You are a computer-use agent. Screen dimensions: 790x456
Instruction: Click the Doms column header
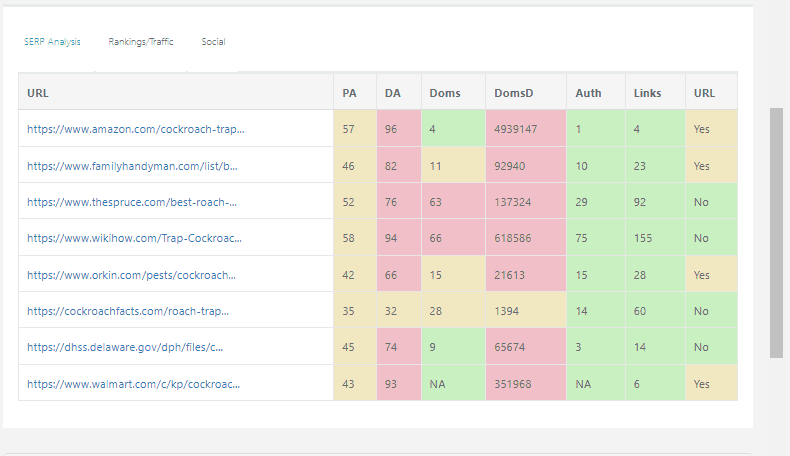(445, 93)
